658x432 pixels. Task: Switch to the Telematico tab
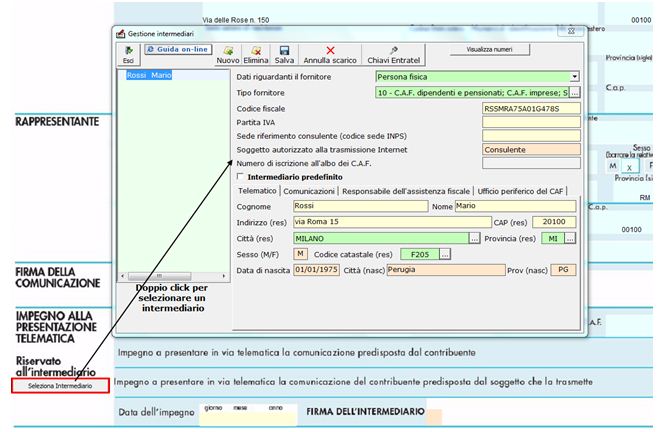tap(257, 191)
